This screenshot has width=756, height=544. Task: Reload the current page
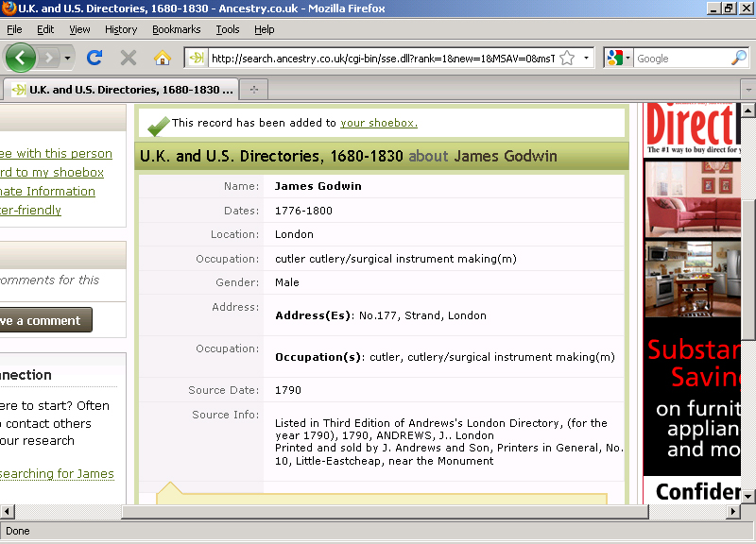point(94,58)
